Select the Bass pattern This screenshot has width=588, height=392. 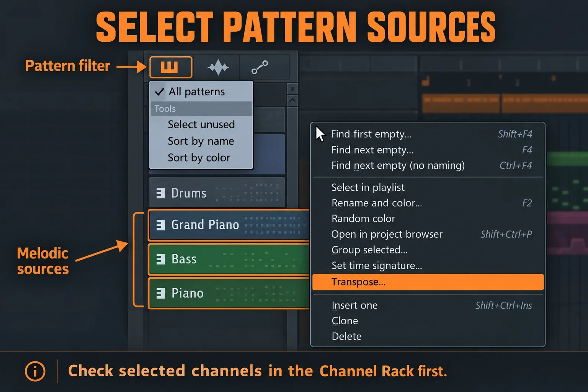(229, 259)
